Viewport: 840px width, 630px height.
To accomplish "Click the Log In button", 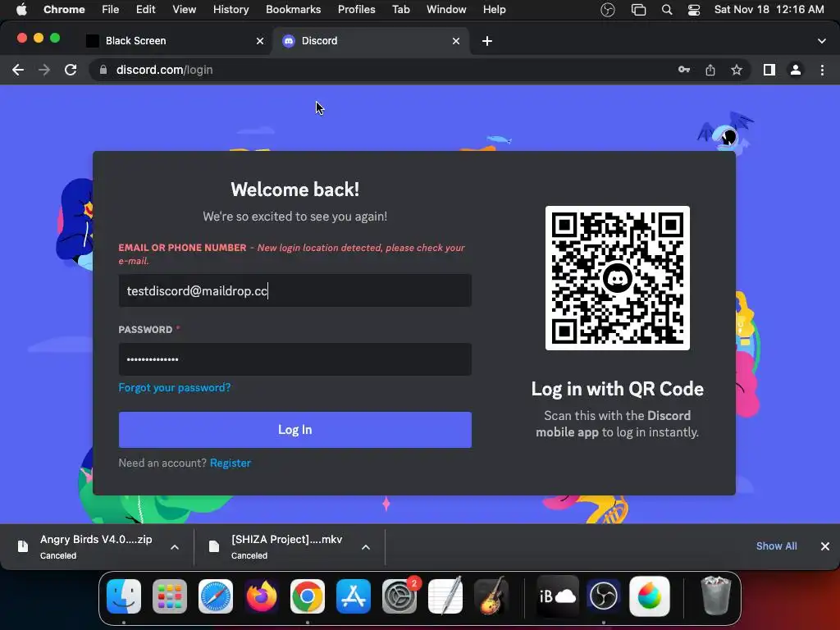I will [x=295, y=430].
